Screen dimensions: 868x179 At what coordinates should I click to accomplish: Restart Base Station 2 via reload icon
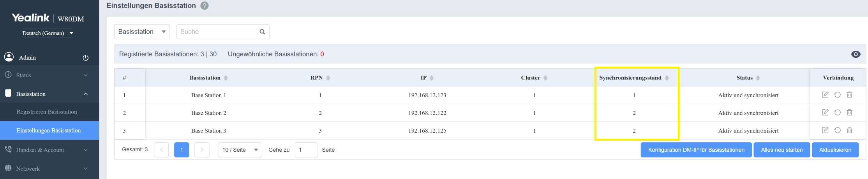pyautogui.click(x=837, y=113)
